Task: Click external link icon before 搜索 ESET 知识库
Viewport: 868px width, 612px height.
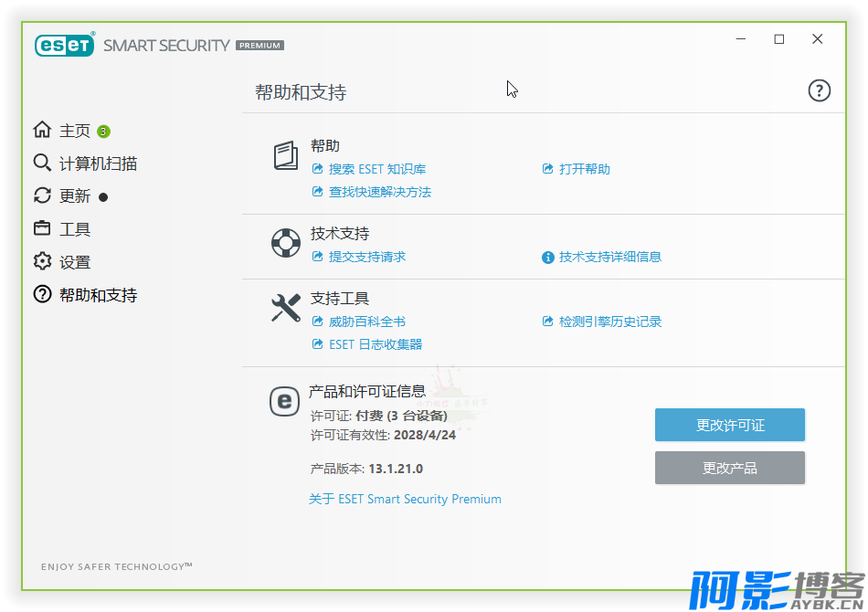Action: [317, 169]
